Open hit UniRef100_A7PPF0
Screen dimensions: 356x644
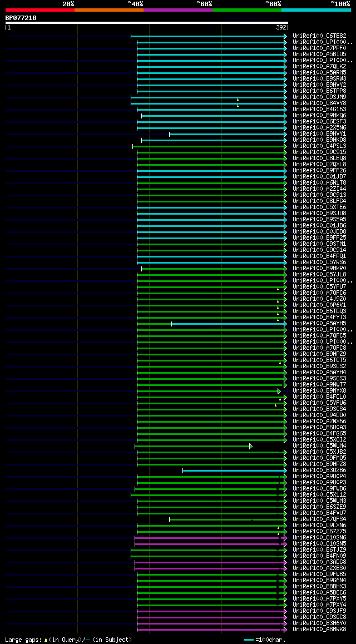(x=319, y=48)
